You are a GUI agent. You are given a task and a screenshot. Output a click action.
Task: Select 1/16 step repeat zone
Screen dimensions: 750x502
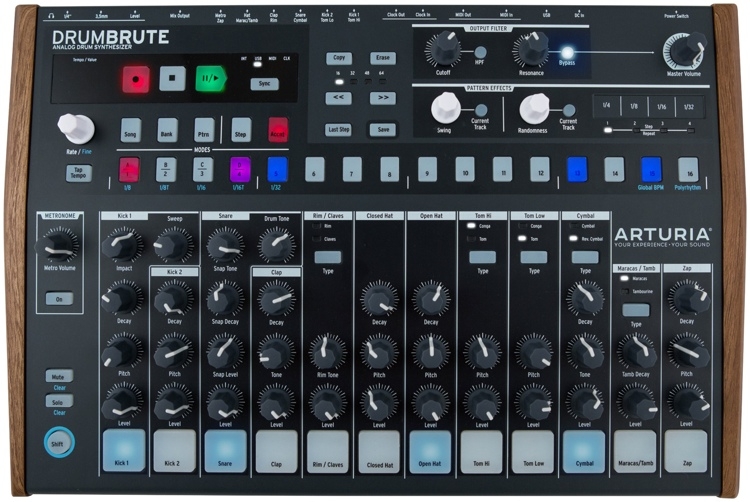[x=662, y=107]
